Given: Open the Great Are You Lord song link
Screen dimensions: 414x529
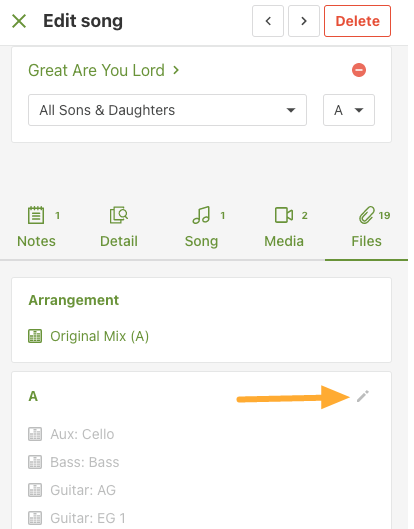Looking at the screenshot, I should (x=104, y=70).
